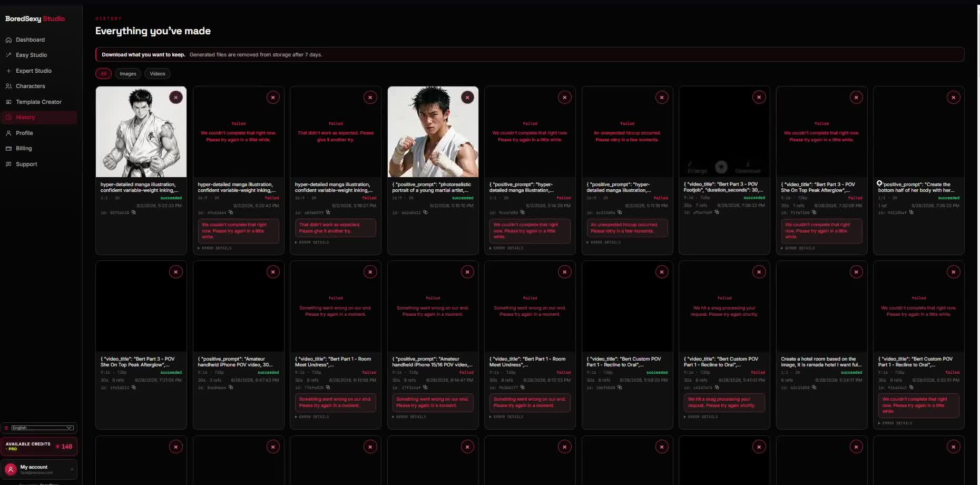Expand error details for the 5:41:01 PM video

point(701,417)
